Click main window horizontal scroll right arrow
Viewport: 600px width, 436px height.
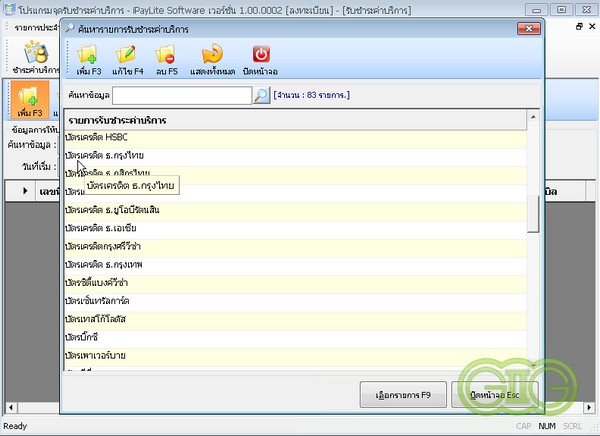(589, 407)
